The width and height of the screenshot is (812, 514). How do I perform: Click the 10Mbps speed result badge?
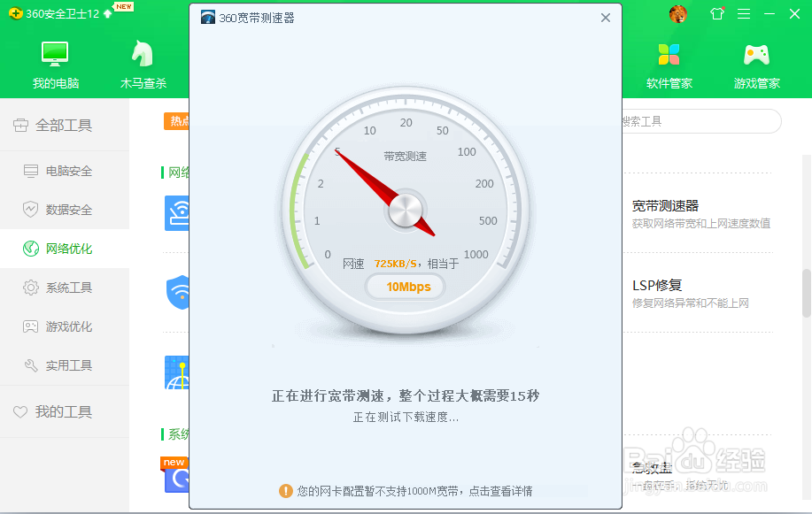tap(406, 287)
